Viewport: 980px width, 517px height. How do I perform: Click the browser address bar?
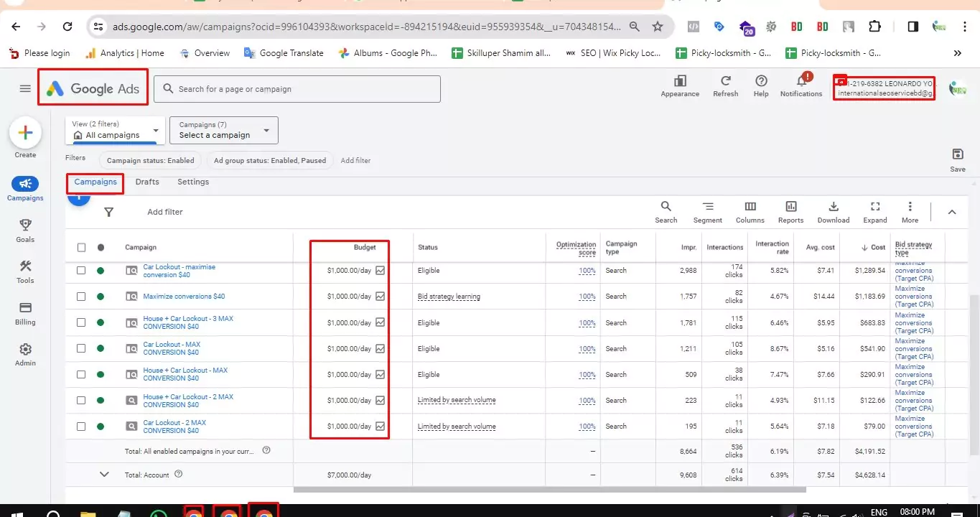coord(366,27)
